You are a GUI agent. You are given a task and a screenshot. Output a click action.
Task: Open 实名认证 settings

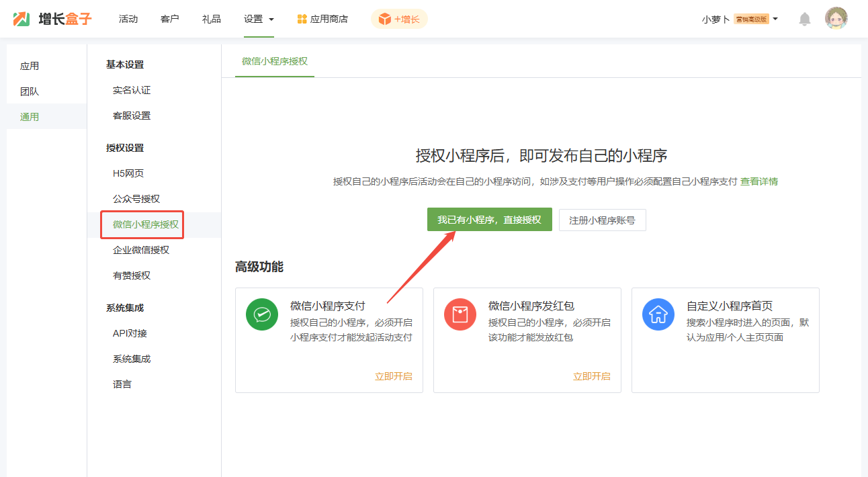point(132,90)
